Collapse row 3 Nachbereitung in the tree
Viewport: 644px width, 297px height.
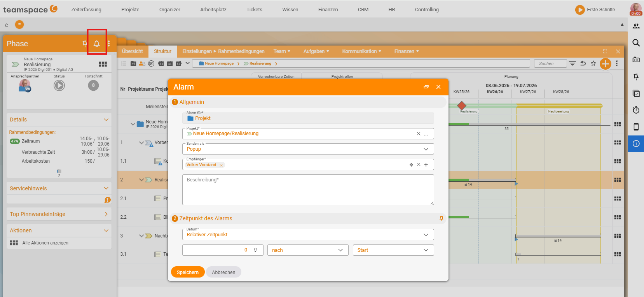click(x=141, y=236)
